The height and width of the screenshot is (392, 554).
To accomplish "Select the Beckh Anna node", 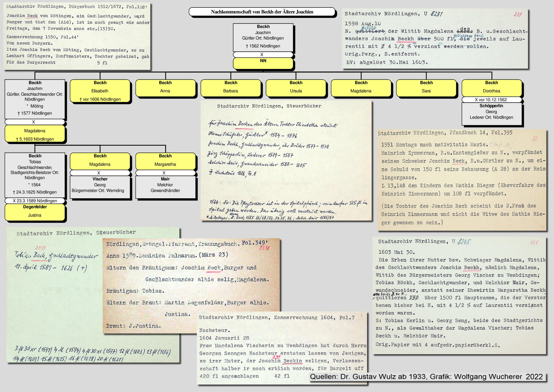I will tap(165, 88).
